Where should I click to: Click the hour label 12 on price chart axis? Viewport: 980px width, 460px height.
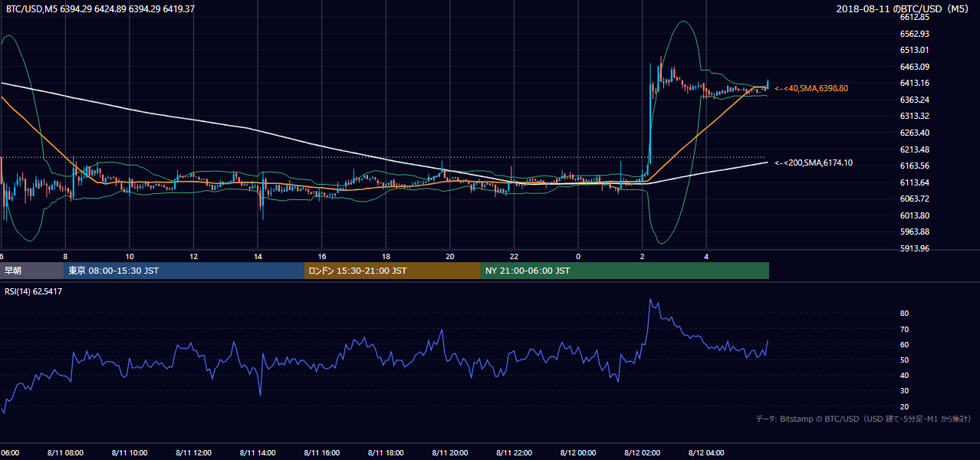(x=194, y=256)
